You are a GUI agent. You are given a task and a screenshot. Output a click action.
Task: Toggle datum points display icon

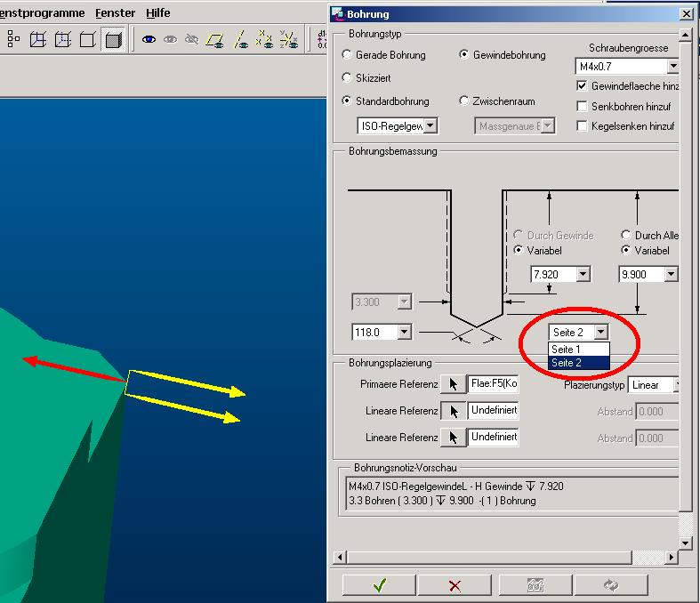click(x=264, y=40)
